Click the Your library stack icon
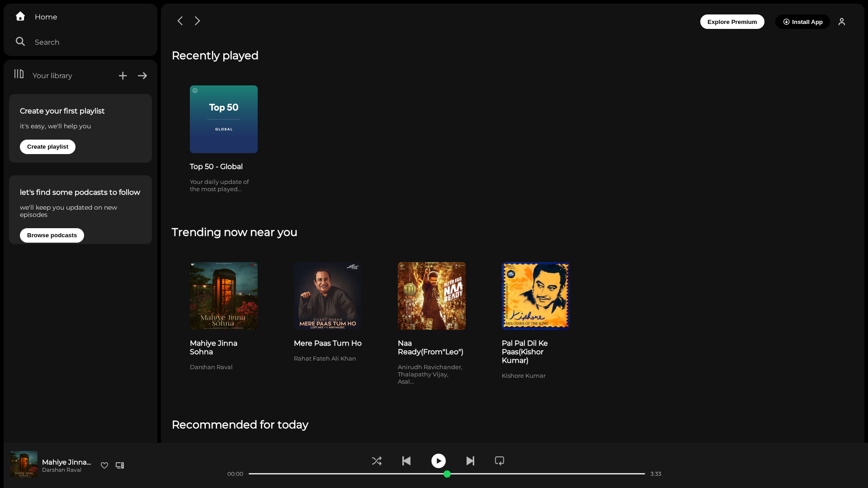This screenshot has width=868, height=488. click(19, 74)
